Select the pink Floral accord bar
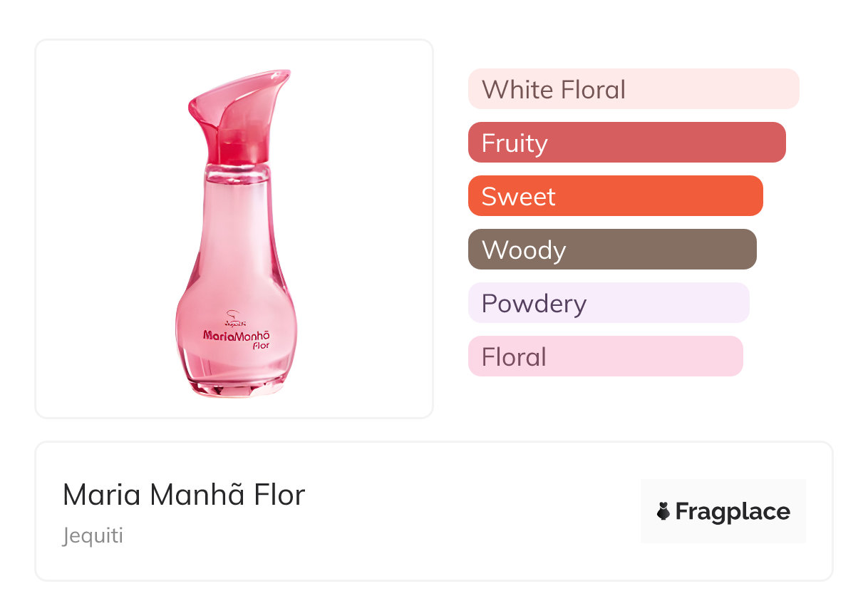The image size is (868, 616). coord(605,356)
